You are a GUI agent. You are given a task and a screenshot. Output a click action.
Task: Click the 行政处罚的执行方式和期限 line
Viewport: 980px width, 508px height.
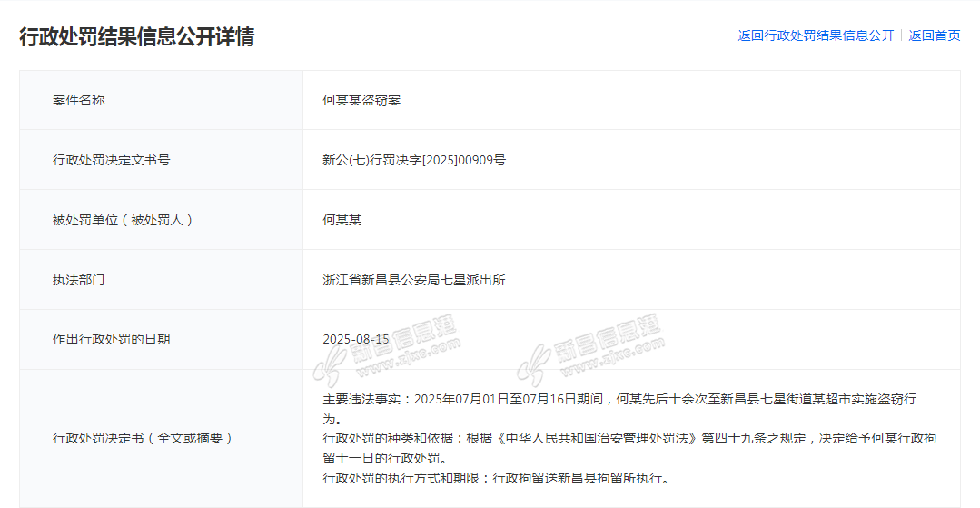[x=496, y=478]
